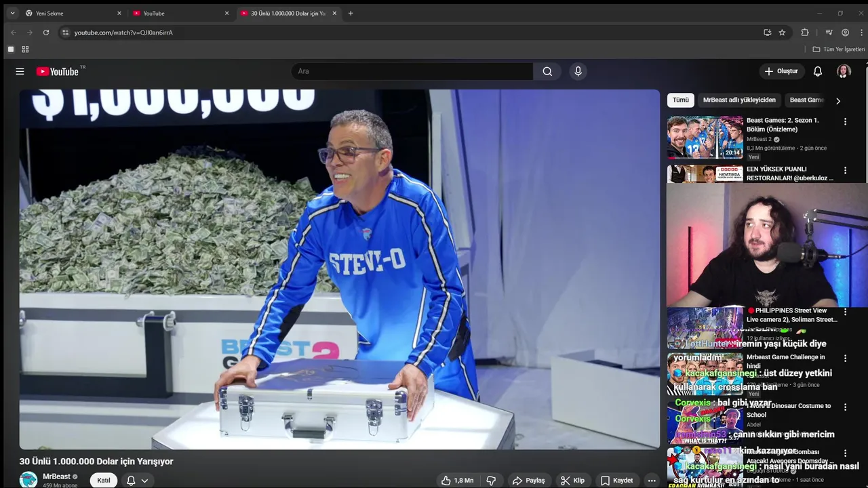Close the YouTube tab

coord(226,13)
